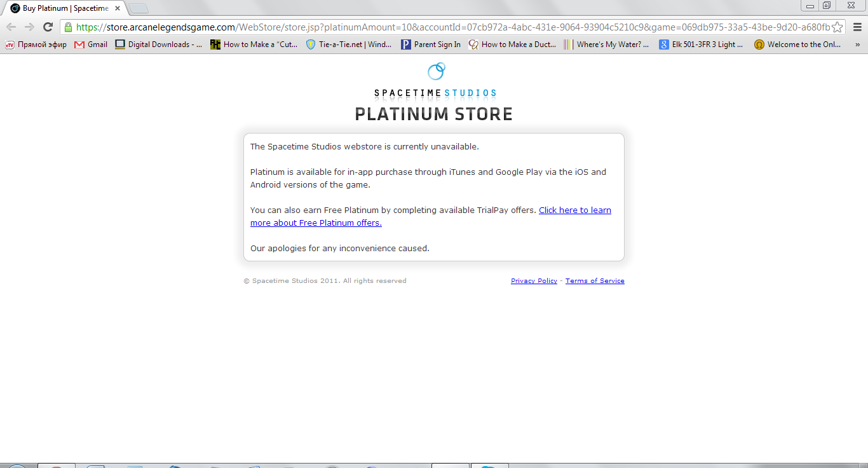Open the Digital Downloads bookmark

tap(158, 45)
